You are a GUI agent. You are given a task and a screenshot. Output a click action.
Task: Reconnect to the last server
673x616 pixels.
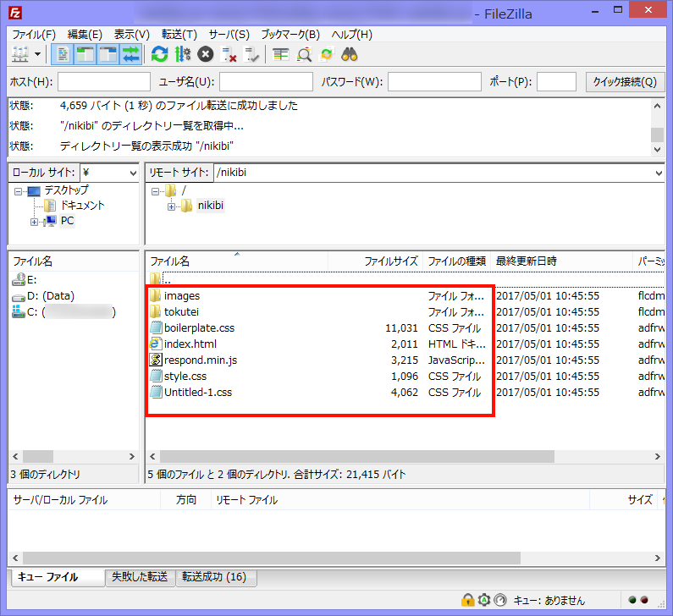tap(251, 54)
